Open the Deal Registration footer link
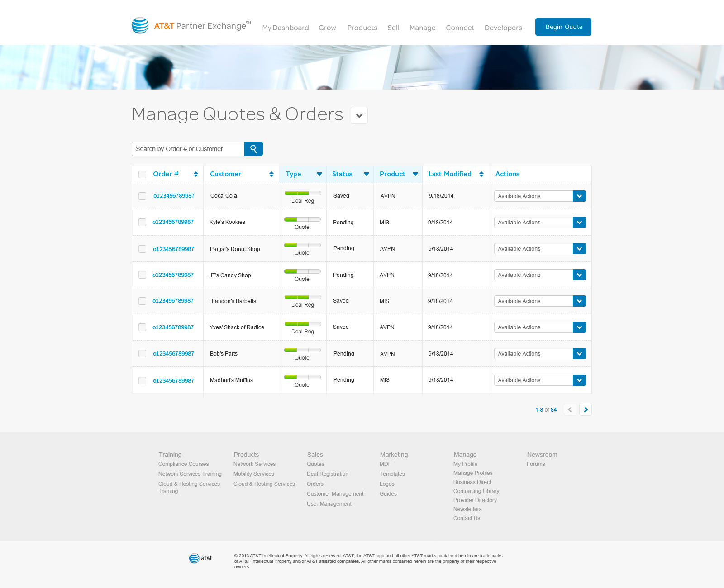 [328, 474]
